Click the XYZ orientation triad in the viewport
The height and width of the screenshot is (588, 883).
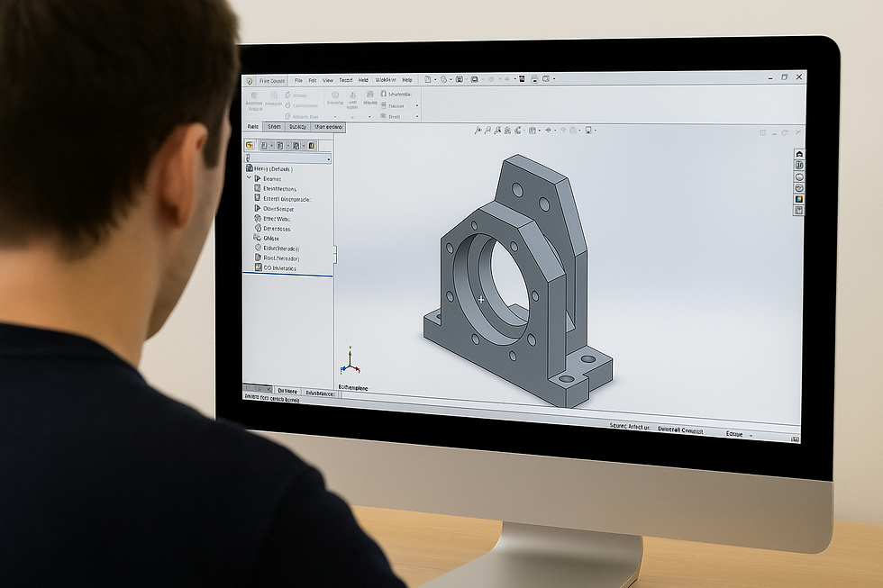click(350, 362)
